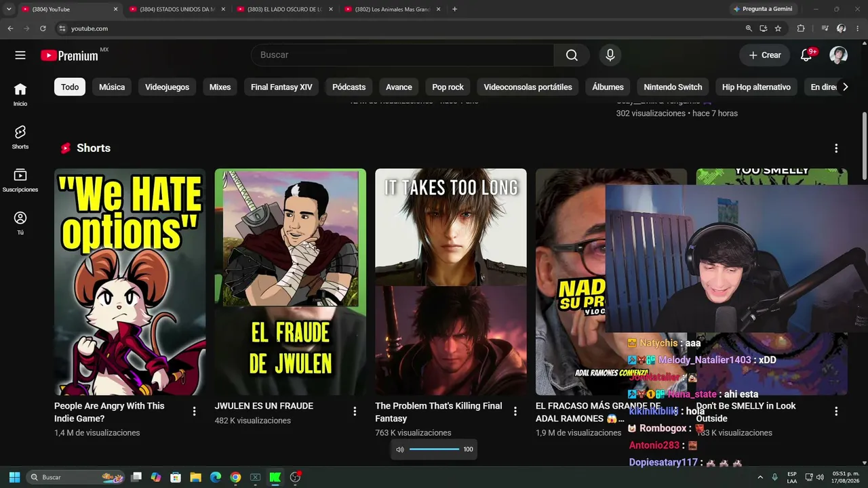Reload the page in Chrome
This screenshot has width=868, height=488.
pos(43,28)
